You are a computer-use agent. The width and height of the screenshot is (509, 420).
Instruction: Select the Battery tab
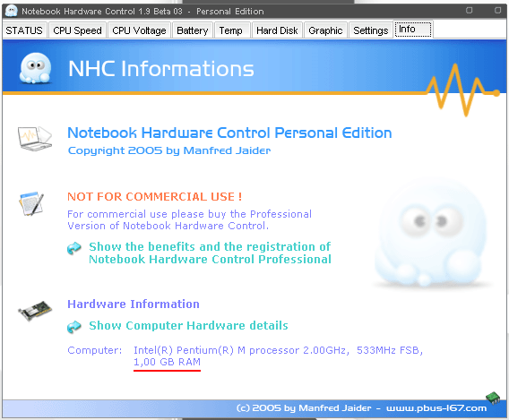[193, 30]
